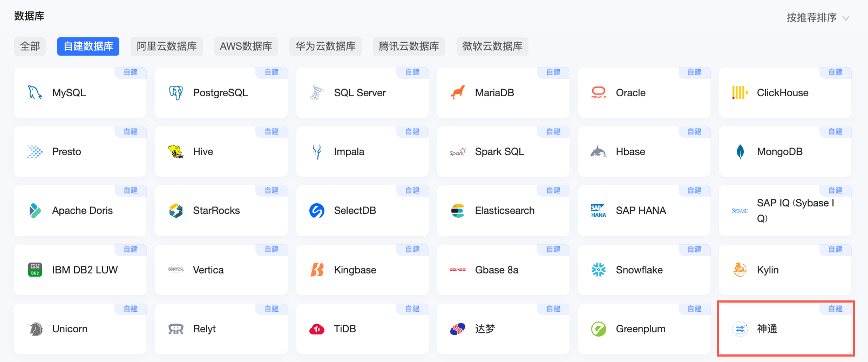Click the TiDB red cloud icon
This screenshot has width=868, height=362.
coord(317,329)
